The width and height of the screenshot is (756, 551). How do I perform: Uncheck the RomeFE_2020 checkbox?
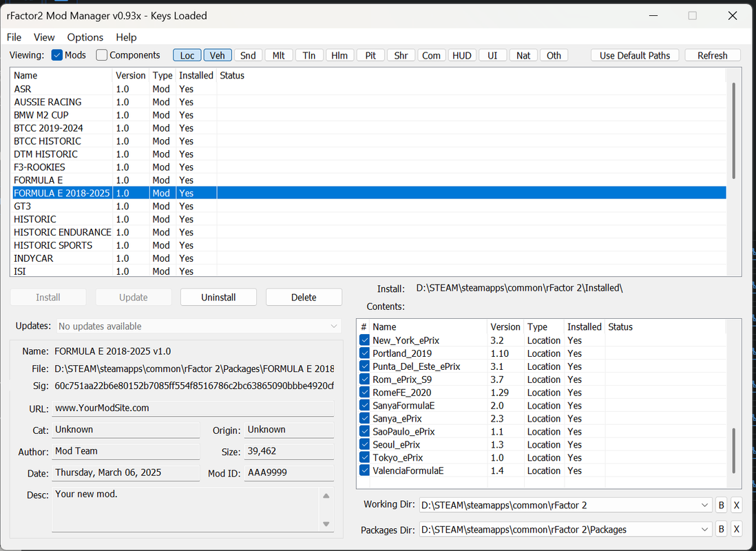pos(364,393)
